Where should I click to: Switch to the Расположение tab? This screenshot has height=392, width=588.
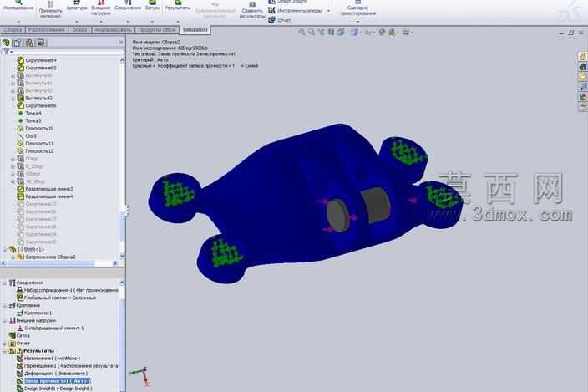pos(47,30)
